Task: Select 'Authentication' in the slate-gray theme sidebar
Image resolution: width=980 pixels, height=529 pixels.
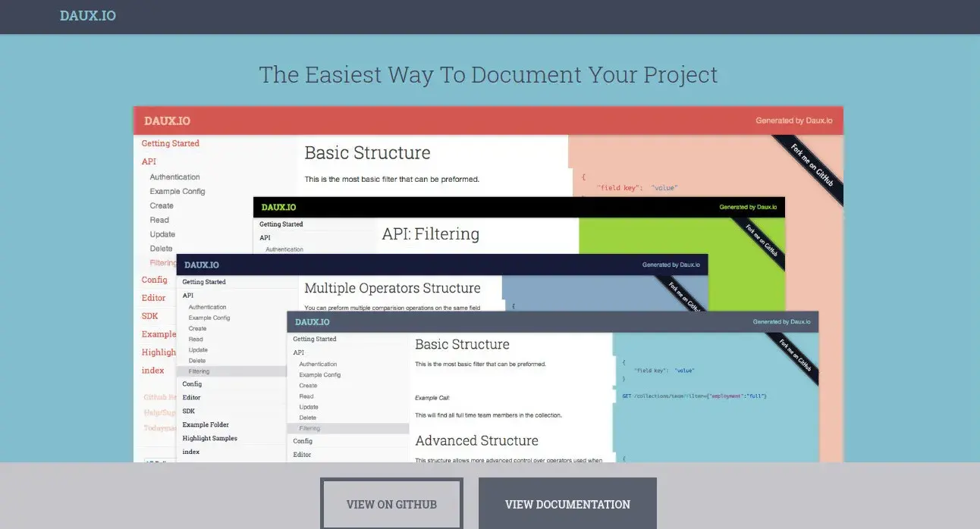Action: (318, 365)
